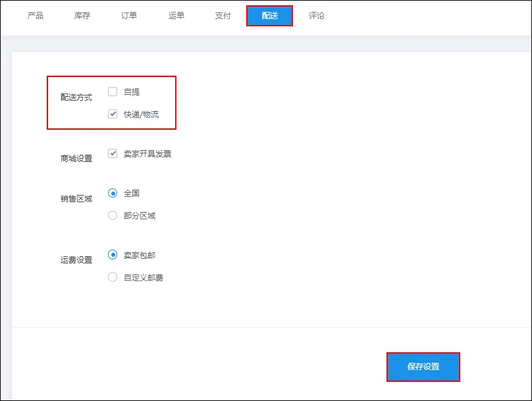Viewport: 532px width, 401px height.
Task: Switch to the 库存 tab
Action: point(82,16)
